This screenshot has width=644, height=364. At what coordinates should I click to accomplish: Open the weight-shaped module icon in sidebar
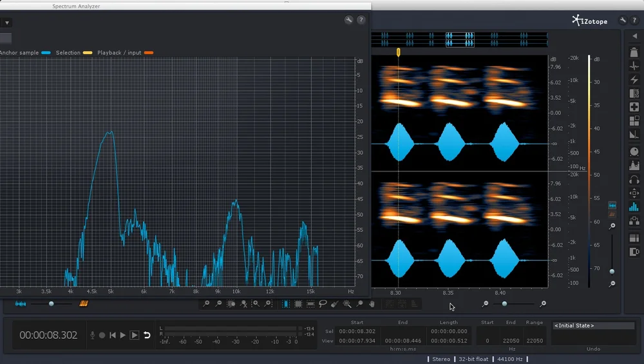(x=634, y=52)
